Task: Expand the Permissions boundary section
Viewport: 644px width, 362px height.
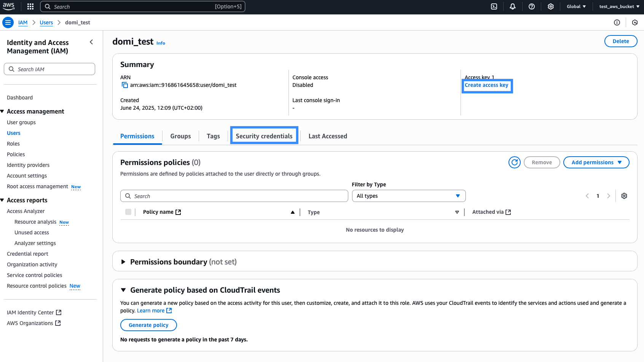Action: click(x=123, y=262)
